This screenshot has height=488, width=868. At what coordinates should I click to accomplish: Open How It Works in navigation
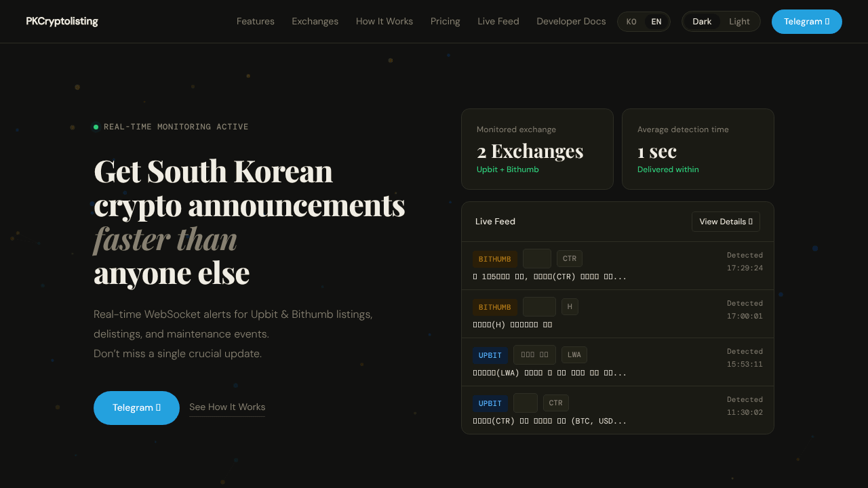(x=384, y=21)
